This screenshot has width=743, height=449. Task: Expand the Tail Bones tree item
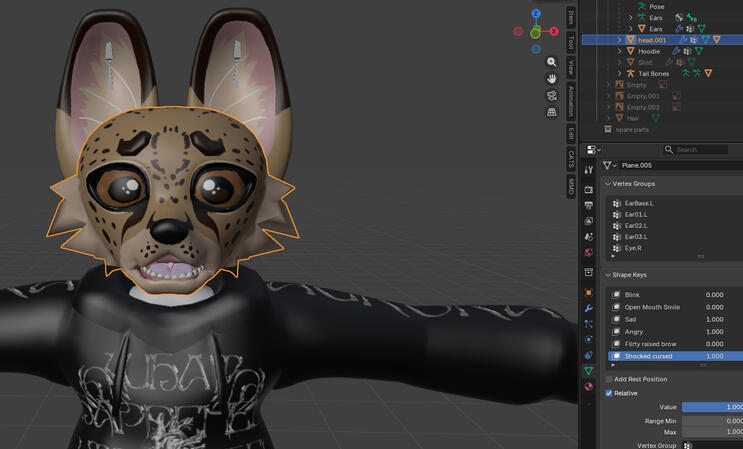click(619, 73)
